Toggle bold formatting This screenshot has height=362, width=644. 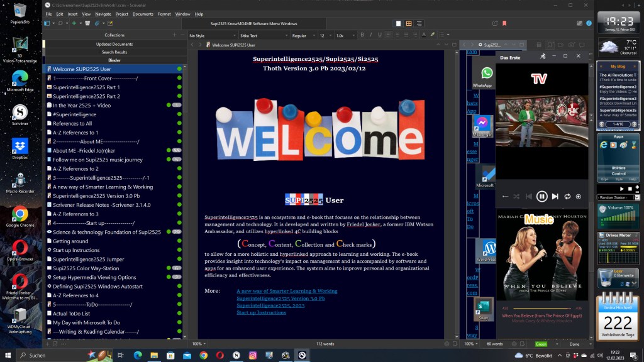tap(362, 35)
